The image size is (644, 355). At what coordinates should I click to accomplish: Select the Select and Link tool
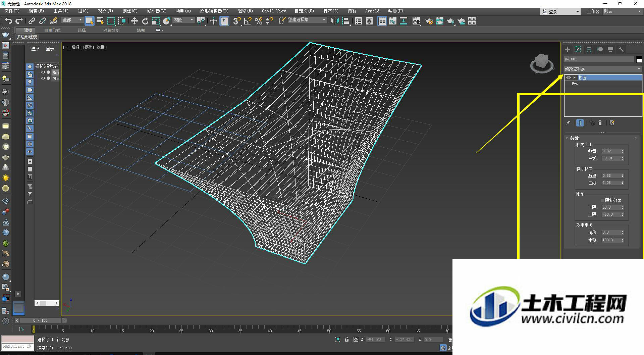point(32,21)
